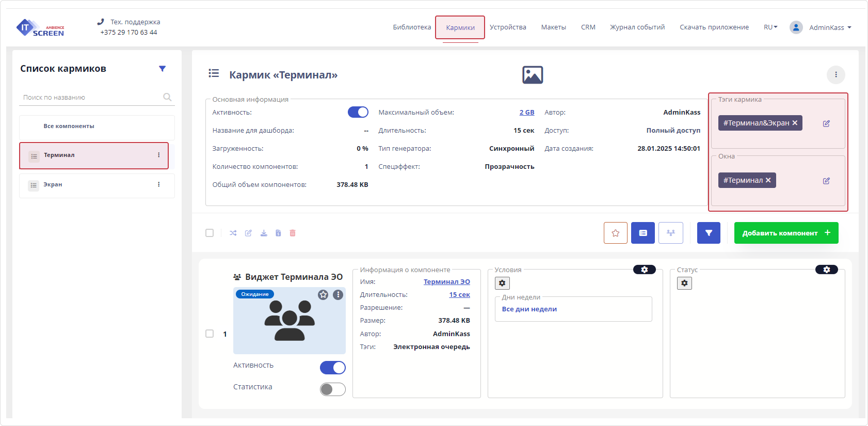Click the red trash delete icon

click(x=293, y=233)
